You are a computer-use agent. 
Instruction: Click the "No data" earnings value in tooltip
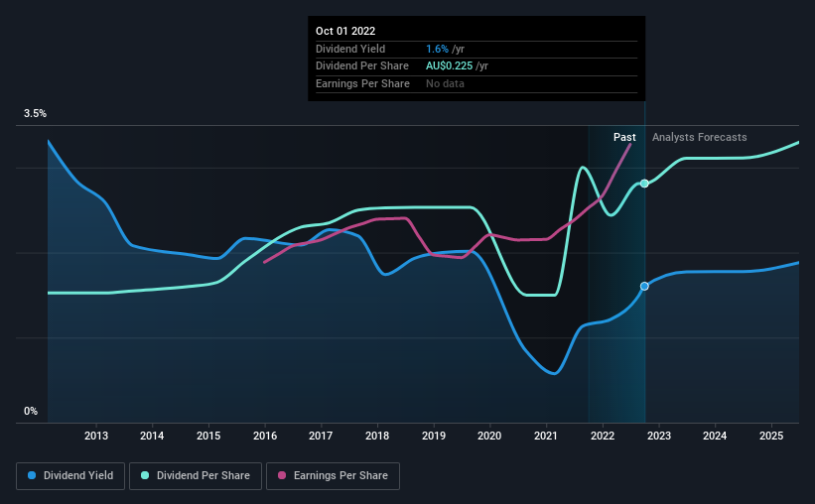tap(445, 83)
